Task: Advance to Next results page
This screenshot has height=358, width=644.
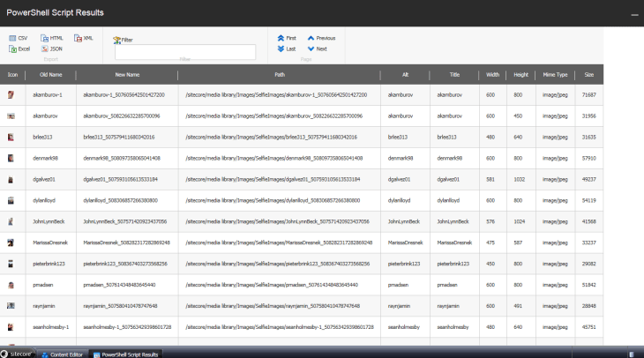Action: point(317,48)
